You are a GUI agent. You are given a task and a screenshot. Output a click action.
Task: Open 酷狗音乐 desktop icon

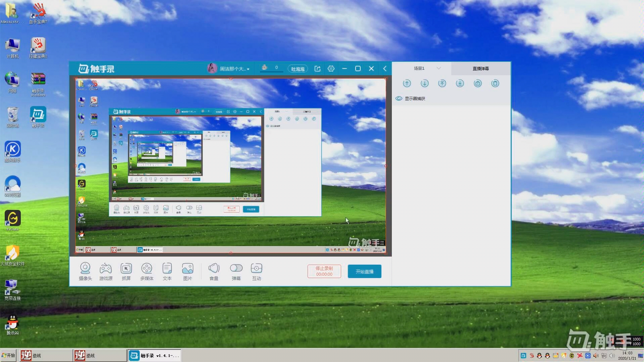tap(13, 151)
